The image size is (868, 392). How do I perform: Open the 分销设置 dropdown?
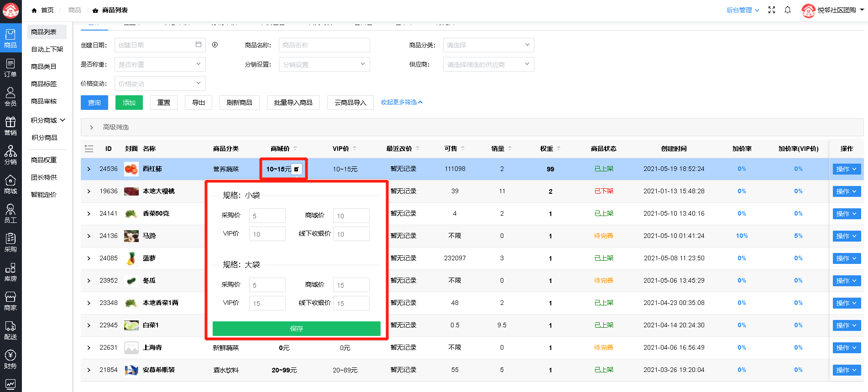324,64
